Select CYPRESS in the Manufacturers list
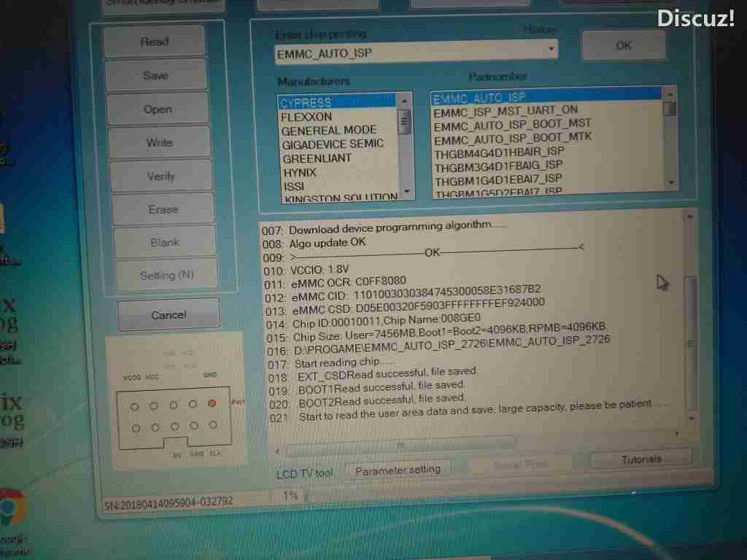The height and width of the screenshot is (560, 747). (306, 103)
